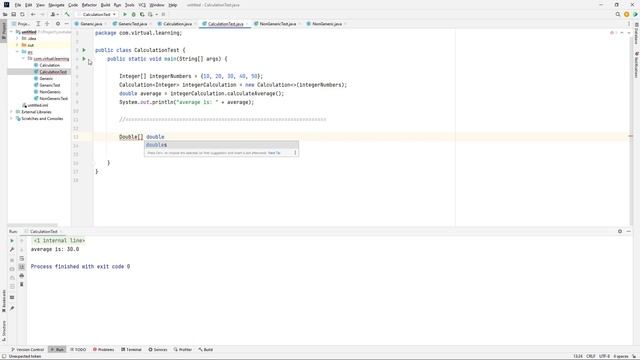Screen dimensions: 640x360
Task: Click the wrench icon in Run panel
Action: 12,249
